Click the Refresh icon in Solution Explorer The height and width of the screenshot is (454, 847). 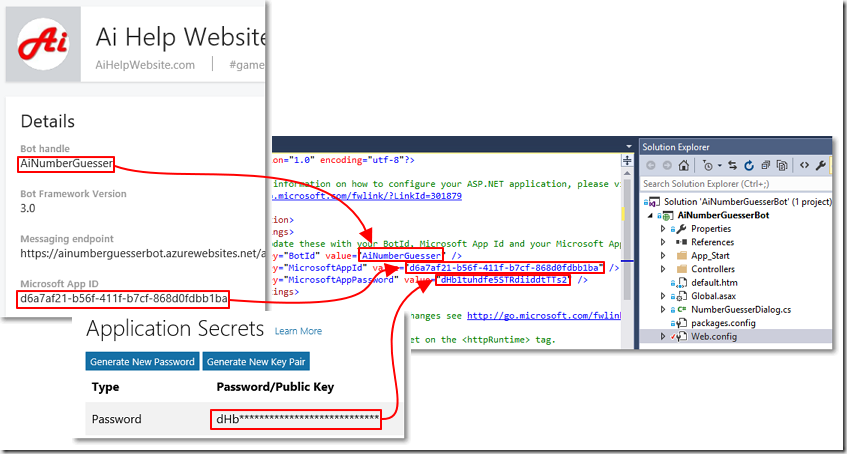coord(749,165)
